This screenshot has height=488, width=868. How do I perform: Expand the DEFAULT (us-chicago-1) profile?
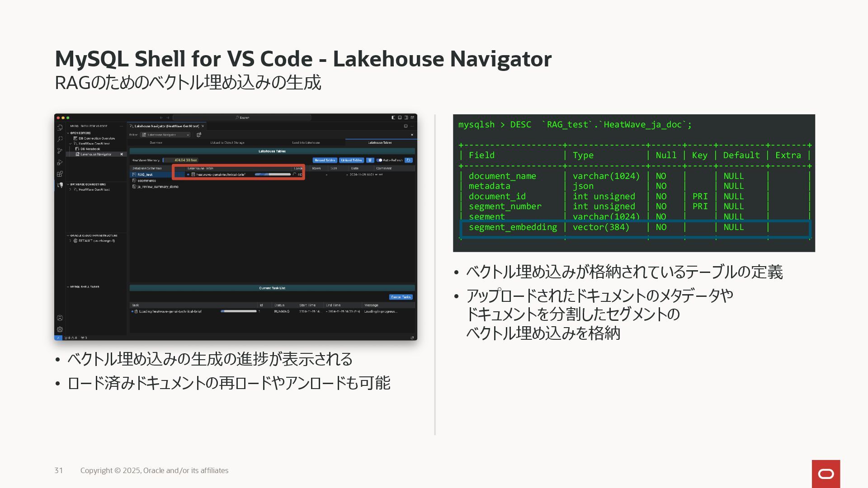(x=71, y=241)
